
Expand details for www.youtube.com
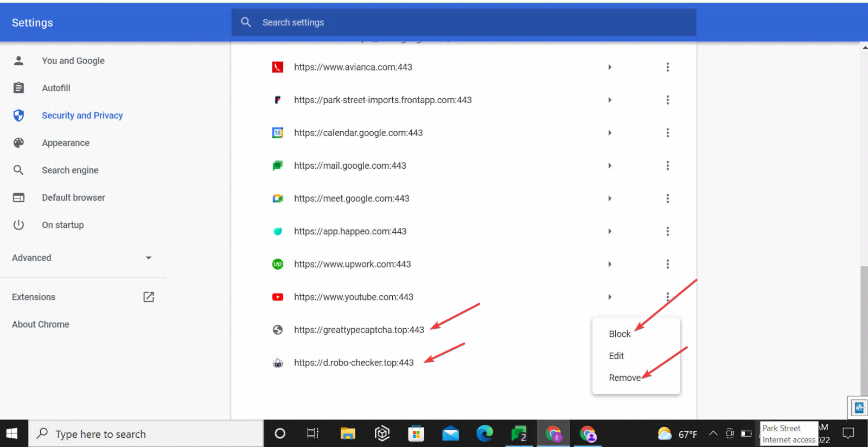(x=610, y=297)
